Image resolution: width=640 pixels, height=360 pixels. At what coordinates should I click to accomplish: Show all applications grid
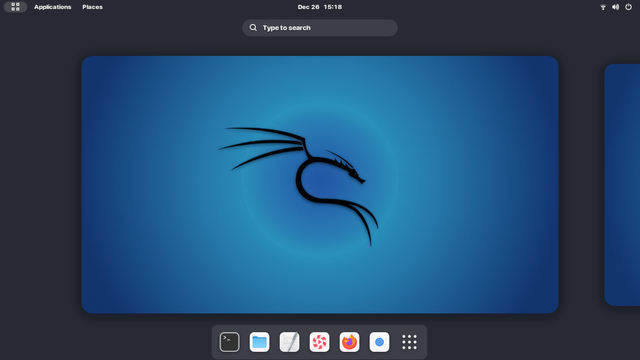point(409,342)
